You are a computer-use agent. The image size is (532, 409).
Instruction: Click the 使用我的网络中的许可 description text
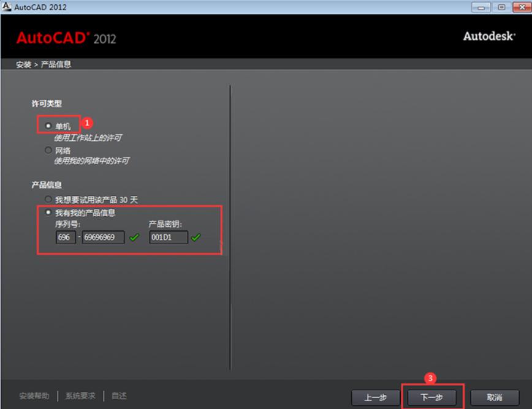[91, 160]
